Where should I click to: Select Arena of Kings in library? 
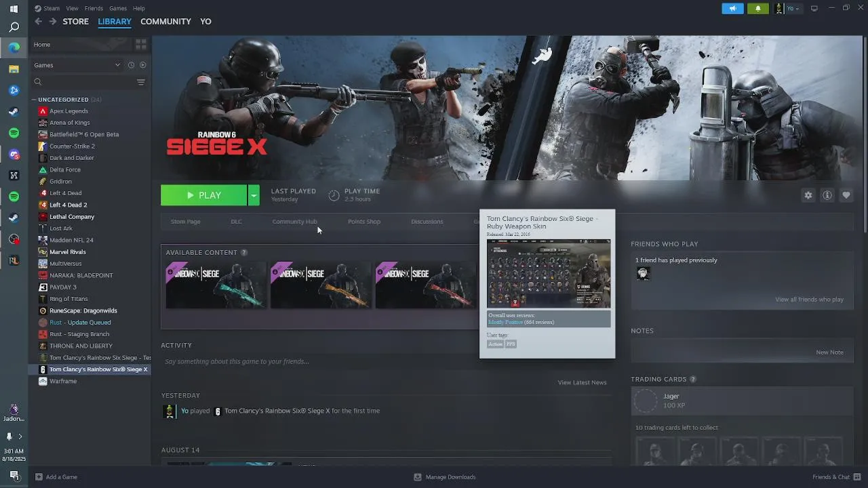[69, 123]
